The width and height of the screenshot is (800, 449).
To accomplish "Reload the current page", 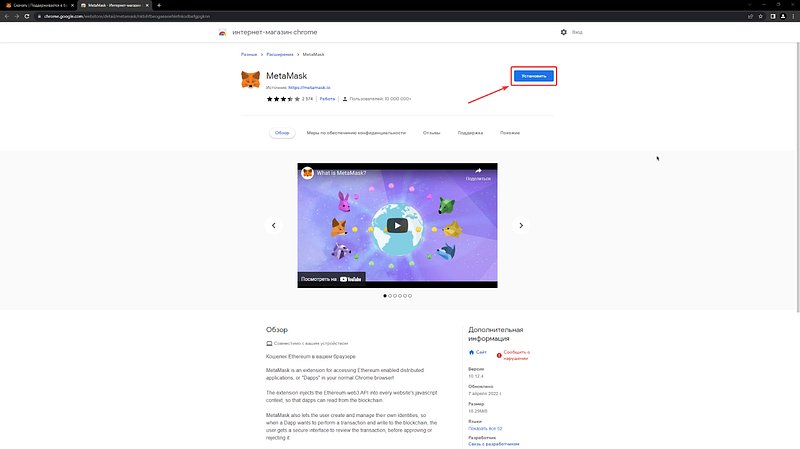I will click(x=27, y=16).
